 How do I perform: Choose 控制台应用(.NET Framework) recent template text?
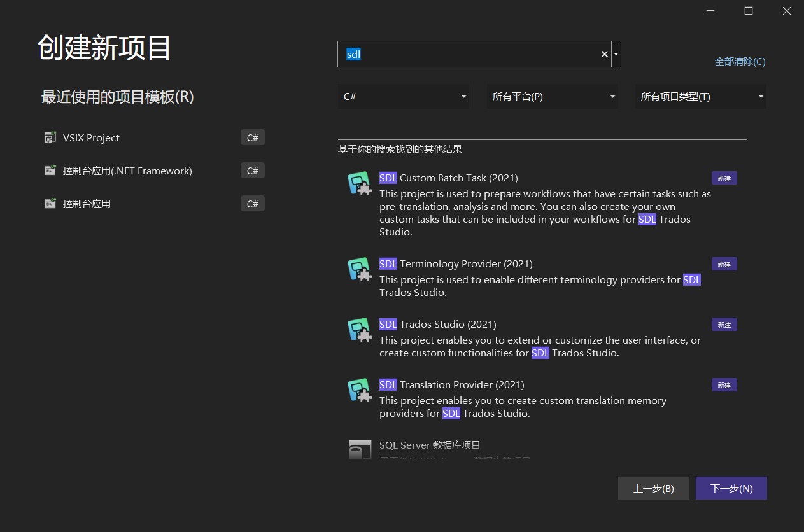click(127, 171)
